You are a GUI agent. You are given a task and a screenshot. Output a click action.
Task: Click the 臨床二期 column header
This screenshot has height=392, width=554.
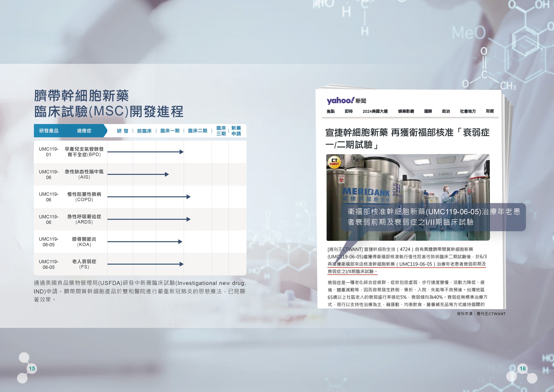(x=198, y=131)
